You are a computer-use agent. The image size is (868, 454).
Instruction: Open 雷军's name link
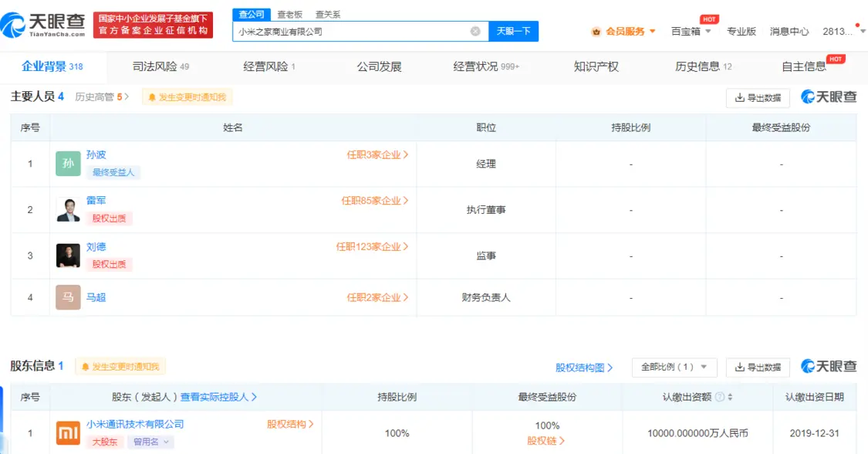(x=96, y=201)
